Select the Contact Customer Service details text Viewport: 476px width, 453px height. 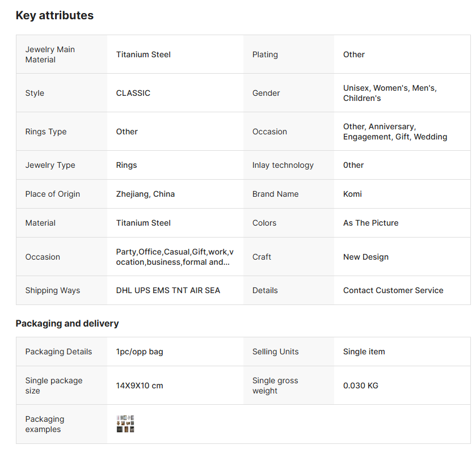click(393, 290)
